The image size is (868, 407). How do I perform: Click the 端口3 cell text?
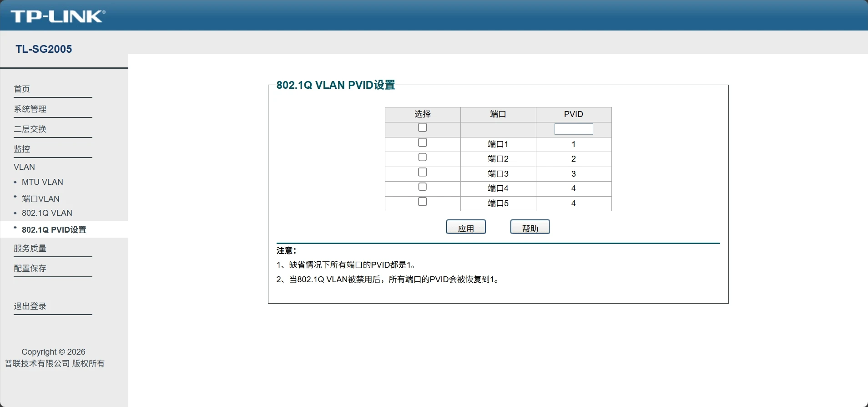click(x=498, y=174)
